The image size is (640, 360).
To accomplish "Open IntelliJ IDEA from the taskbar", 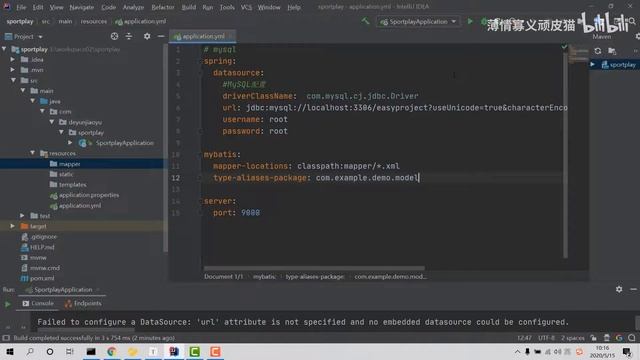I will click(x=174, y=352).
